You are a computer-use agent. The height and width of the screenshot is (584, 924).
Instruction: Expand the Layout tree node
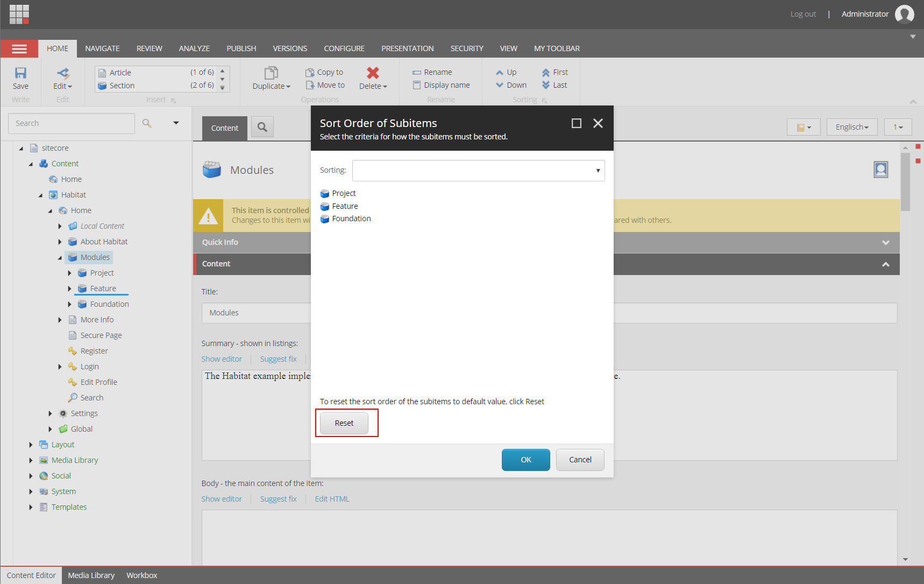pos(31,445)
